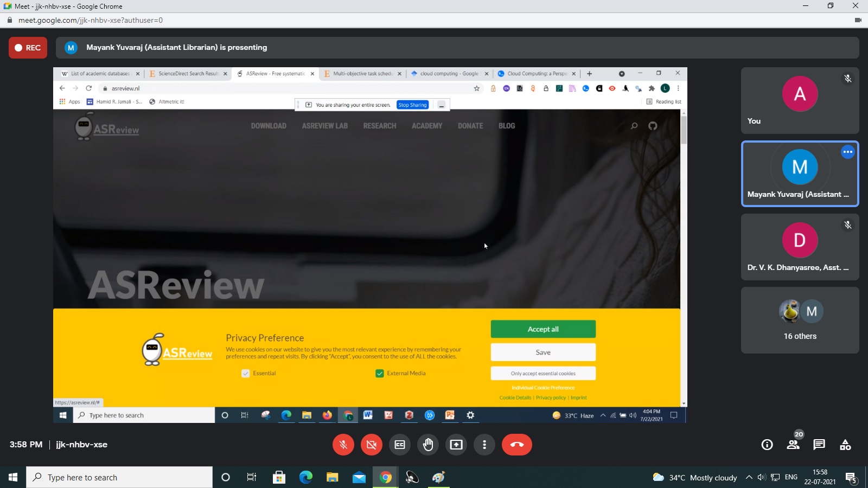The image size is (868, 488).
Task: Open Individual Cookie Preference link
Action: coord(543,388)
